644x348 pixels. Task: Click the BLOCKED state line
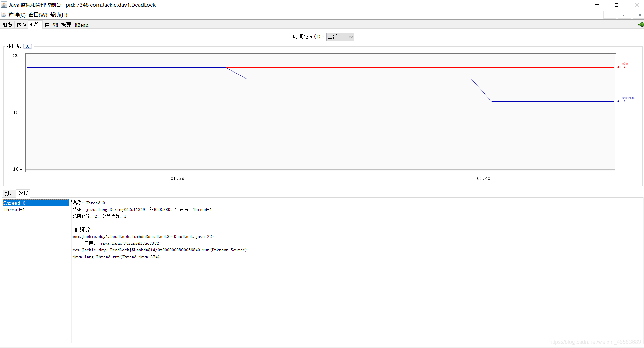point(142,210)
